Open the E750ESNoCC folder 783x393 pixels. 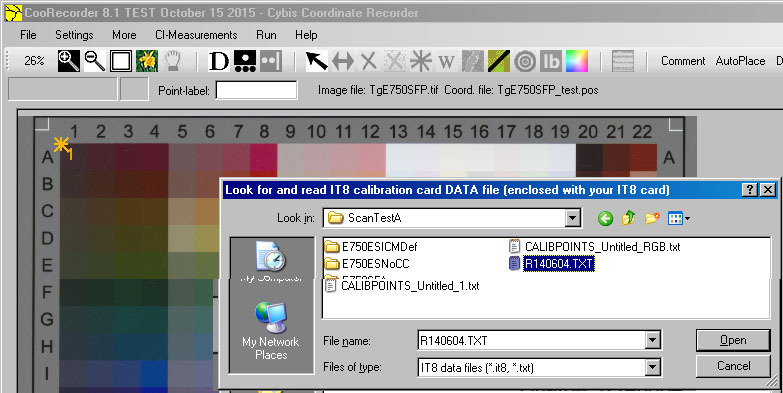coord(367,264)
